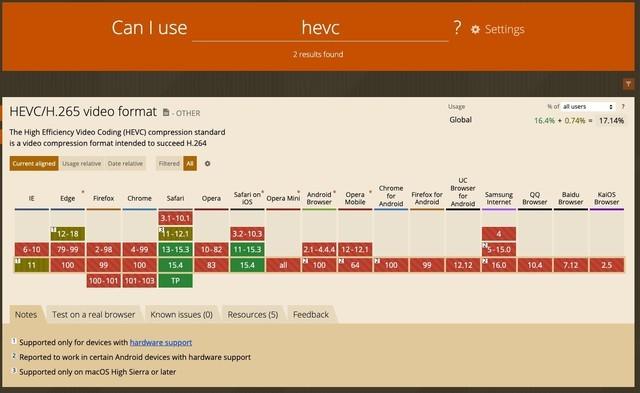Click the Edge 12-18 cell

click(68, 234)
